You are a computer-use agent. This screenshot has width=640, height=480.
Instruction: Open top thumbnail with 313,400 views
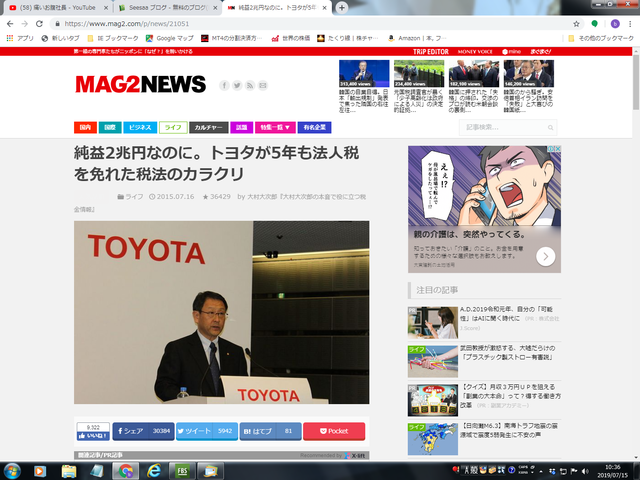pyautogui.click(x=364, y=73)
